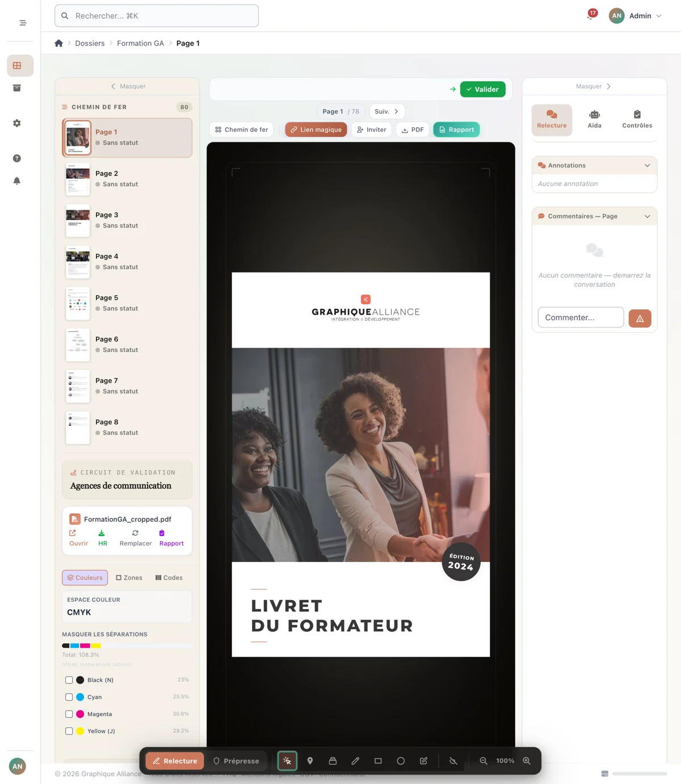
Task: Switch to the Zones tab
Action: pyautogui.click(x=129, y=577)
